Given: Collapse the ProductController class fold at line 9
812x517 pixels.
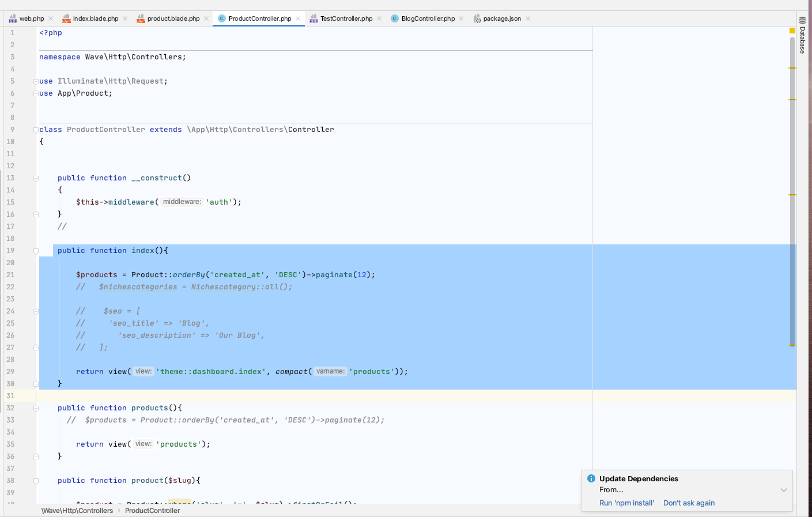Looking at the screenshot, I should (x=36, y=130).
